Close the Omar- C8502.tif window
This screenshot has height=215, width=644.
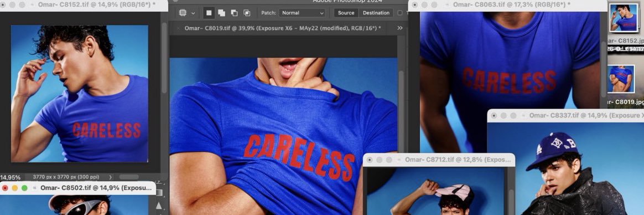[5, 188]
